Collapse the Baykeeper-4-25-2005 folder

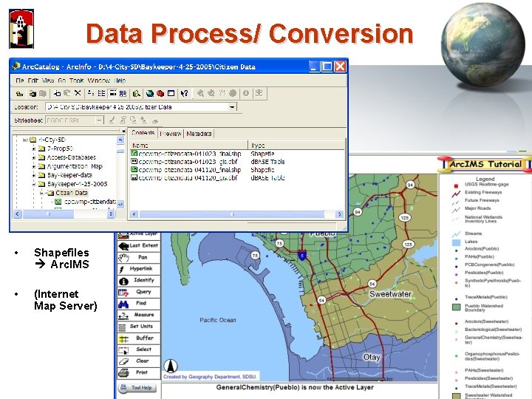[x=33, y=184]
